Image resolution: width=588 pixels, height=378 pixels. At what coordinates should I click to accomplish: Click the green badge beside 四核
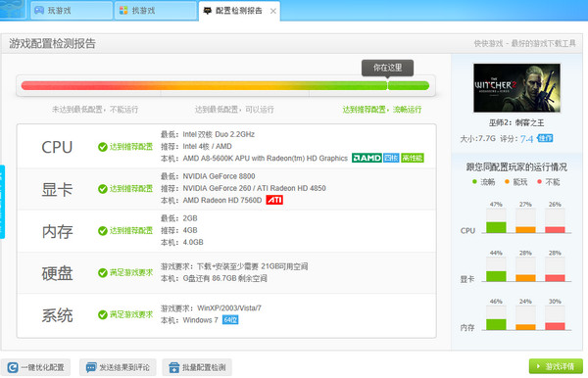[413, 158]
